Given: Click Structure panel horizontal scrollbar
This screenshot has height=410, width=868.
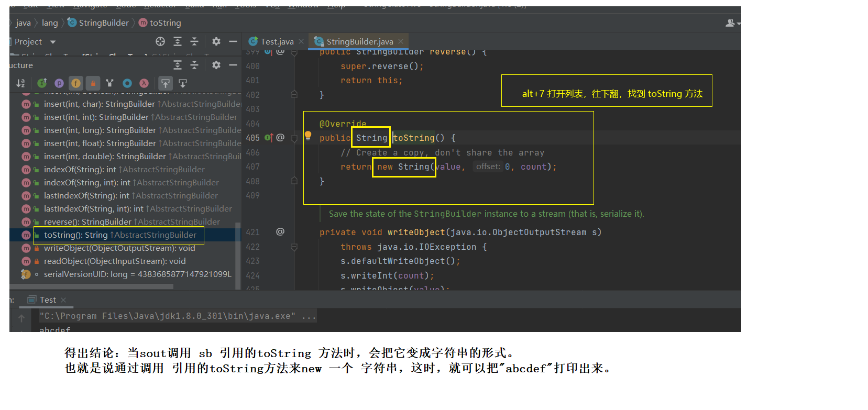Looking at the screenshot, I should (x=91, y=286).
